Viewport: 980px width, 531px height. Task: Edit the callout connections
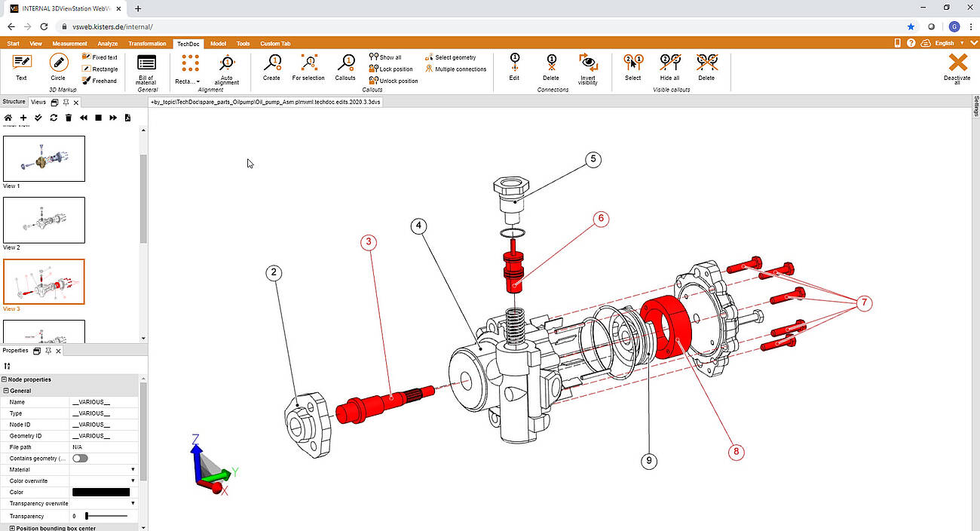click(514, 67)
